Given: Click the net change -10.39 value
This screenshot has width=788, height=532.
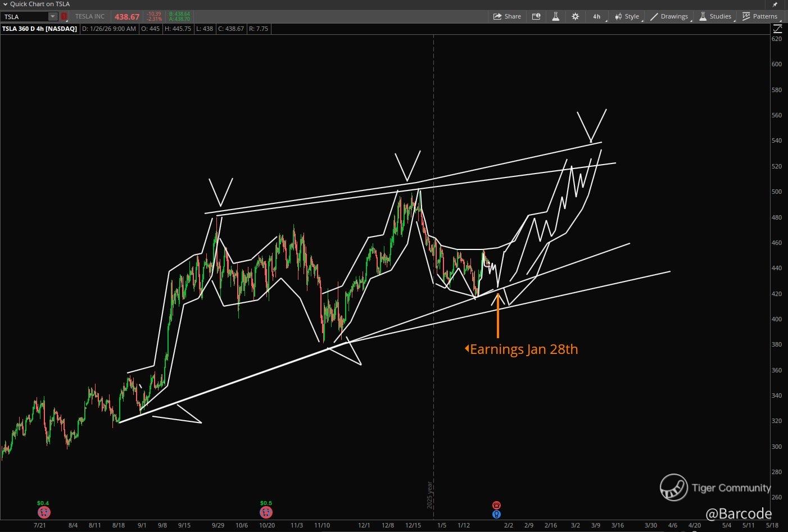Looking at the screenshot, I should coord(153,14).
